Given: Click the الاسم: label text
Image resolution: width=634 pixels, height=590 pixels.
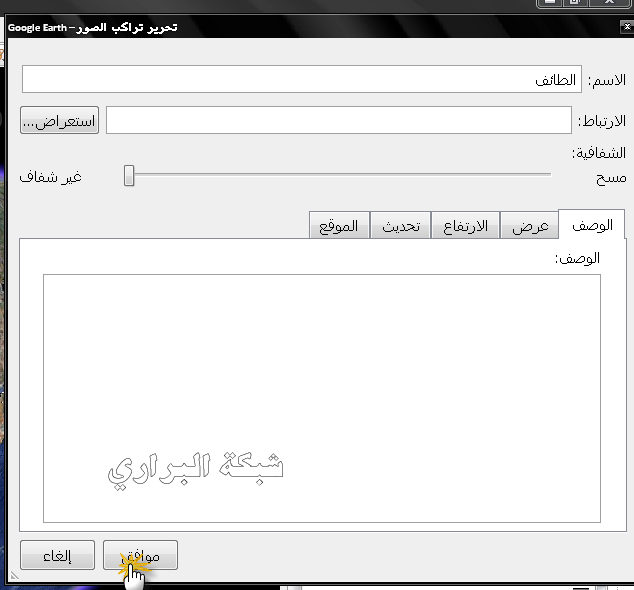Looking at the screenshot, I should (607, 80).
